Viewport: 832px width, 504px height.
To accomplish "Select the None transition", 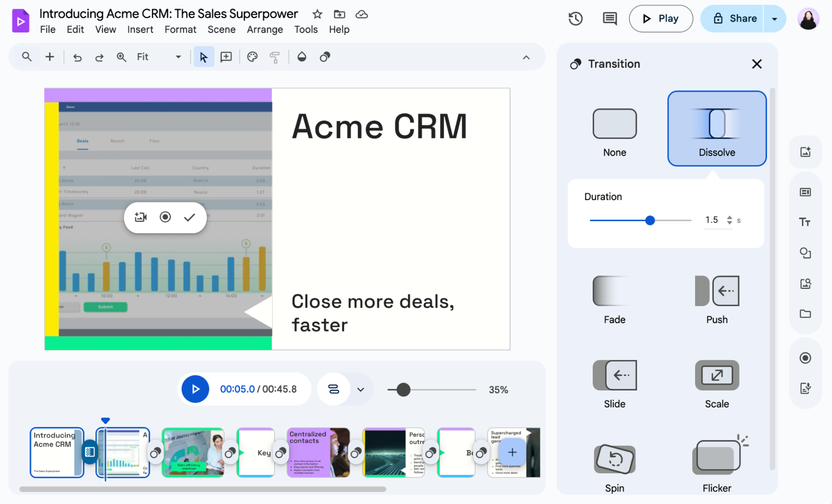I will click(x=614, y=132).
